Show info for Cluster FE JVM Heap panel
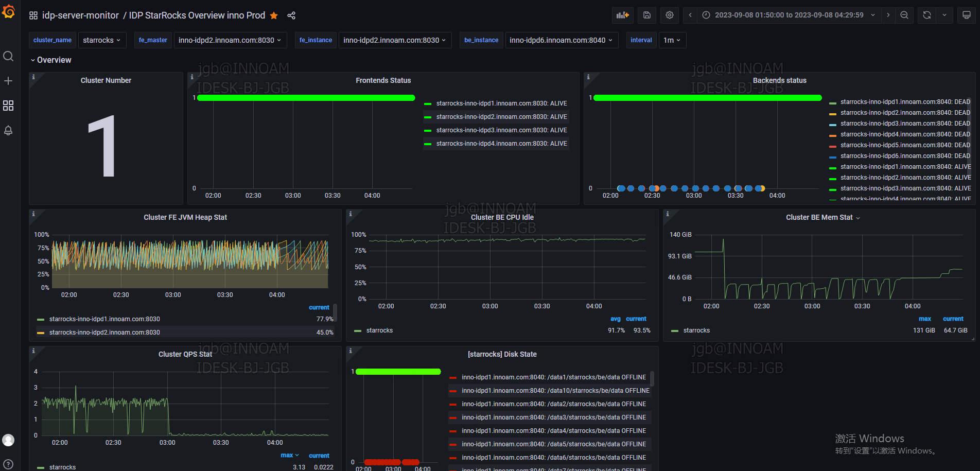 click(x=33, y=214)
